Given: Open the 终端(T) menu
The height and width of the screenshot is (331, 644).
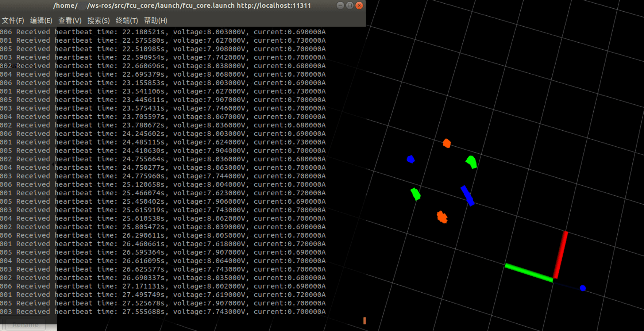Looking at the screenshot, I should tap(127, 20).
